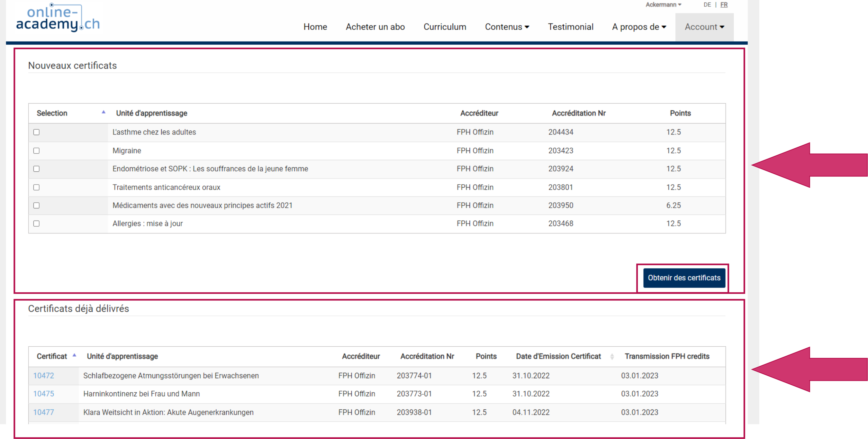Check the Allergies : mise à jour box
Screen dimensions: 868x439
36,224
